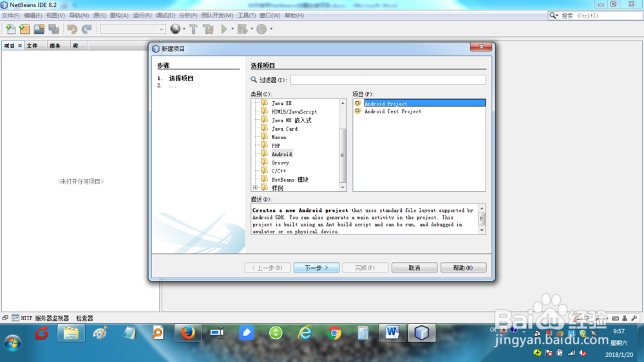Select the C/C++ category
The height and width of the screenshot is (362, 644).
coord(278,171)
